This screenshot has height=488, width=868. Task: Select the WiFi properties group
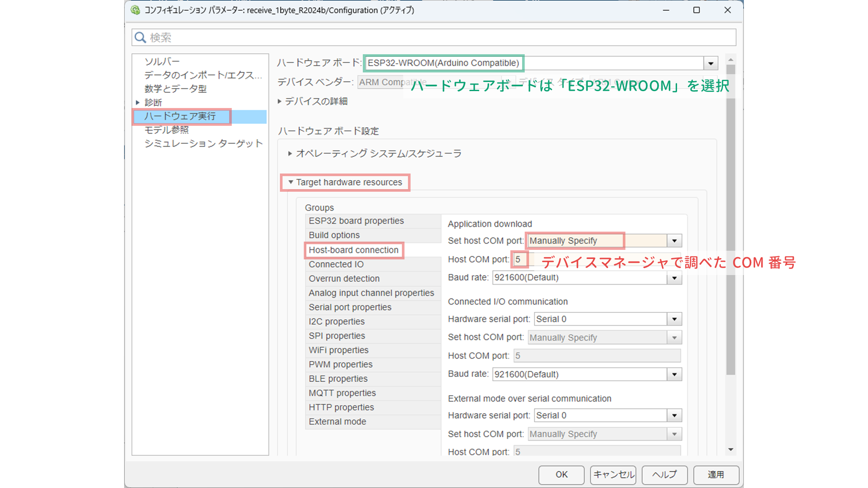[x=339, y=350]
